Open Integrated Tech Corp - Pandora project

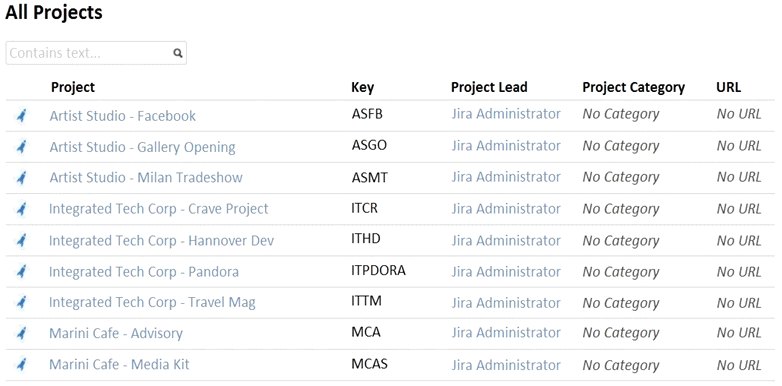[x=144, y=272]
